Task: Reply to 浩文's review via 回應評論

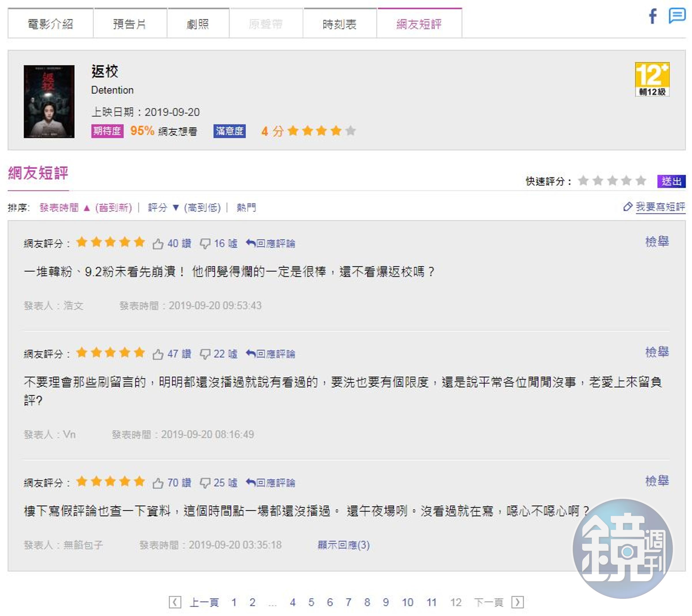Action: point(271,243)
